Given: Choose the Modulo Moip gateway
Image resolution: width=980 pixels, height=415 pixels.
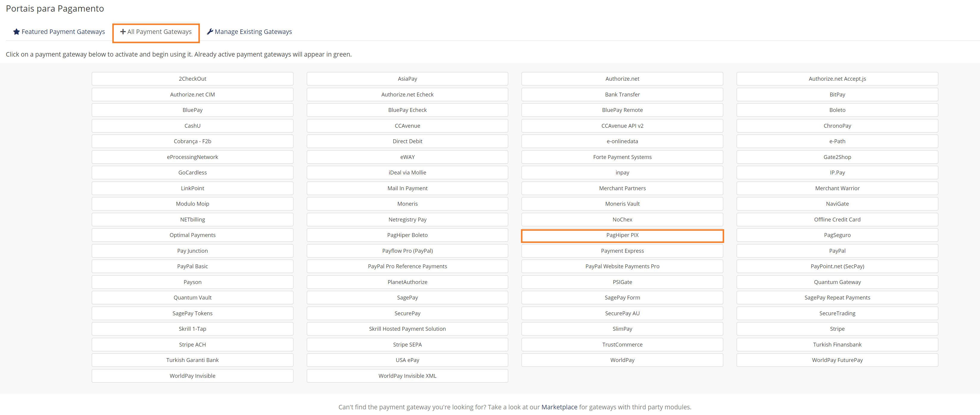Looking at the screenshot, I should [x=192, y=204].
